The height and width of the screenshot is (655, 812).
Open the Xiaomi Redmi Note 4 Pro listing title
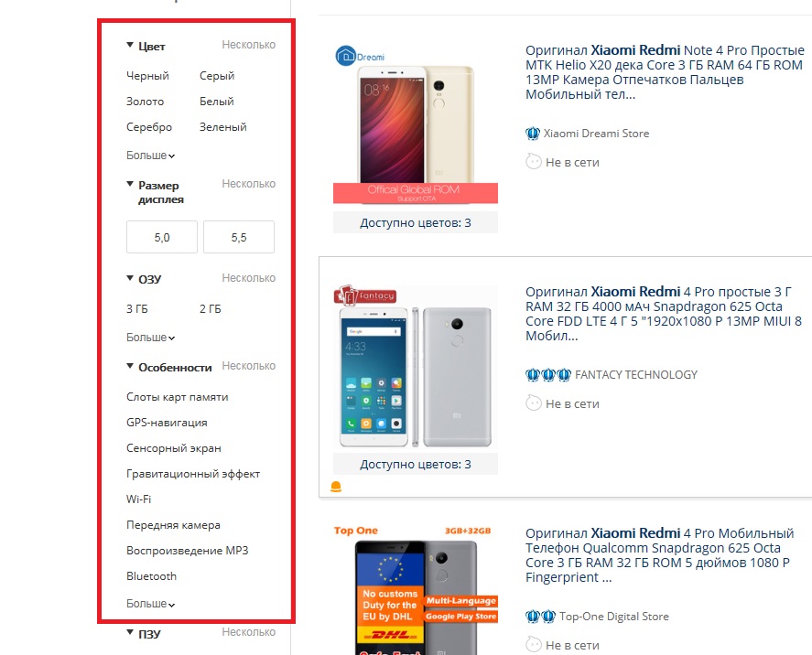tap(665, 72)
